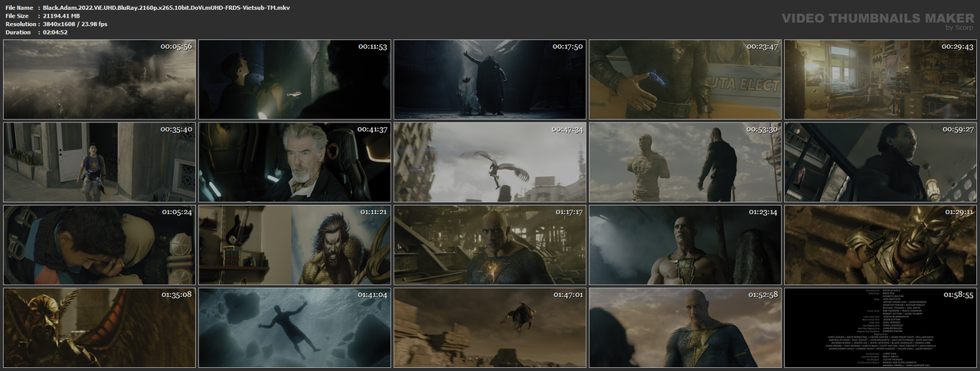Open the credits thumbnail at 01:58:55
The image size is (980, 371).
[880, 327]
